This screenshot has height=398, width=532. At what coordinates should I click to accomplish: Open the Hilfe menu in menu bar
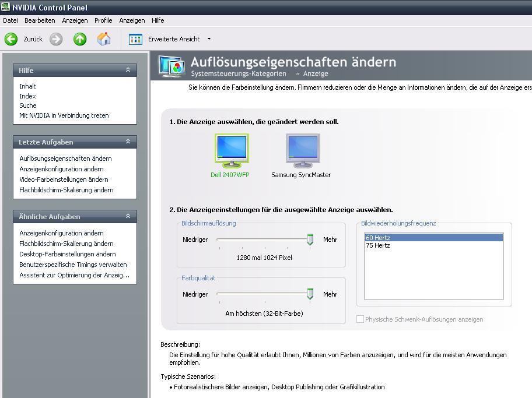coord(157,20)
